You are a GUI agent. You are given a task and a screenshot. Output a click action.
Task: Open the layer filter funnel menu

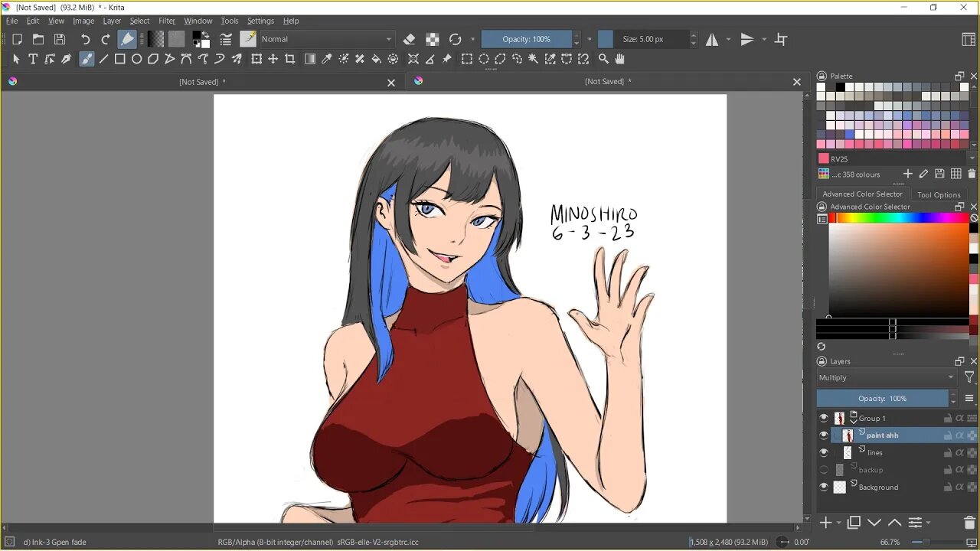tap(969, 377)
